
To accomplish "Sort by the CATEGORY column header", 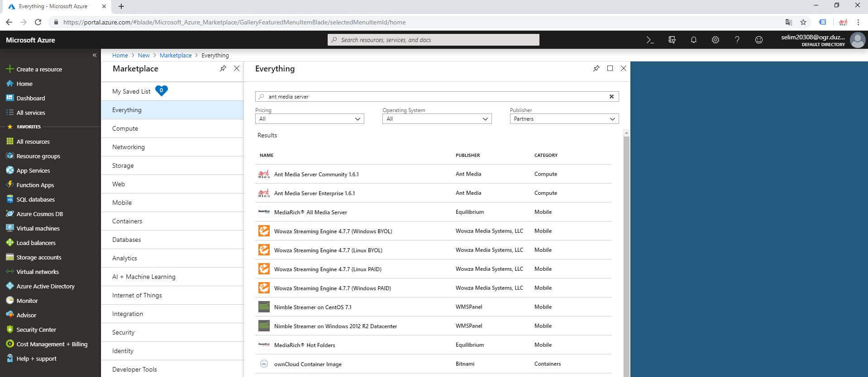I will (546, 155).
